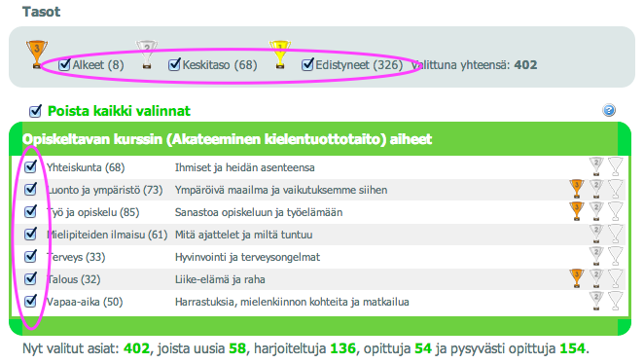This screenshot has width=644, height=363.
Task: Click the silver trophy in Mielipiteiden ilmaisu row
Action: (x=596, y=234)
